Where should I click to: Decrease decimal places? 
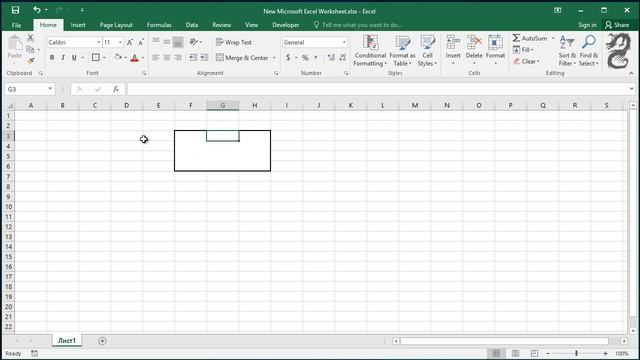coord(343,58)
